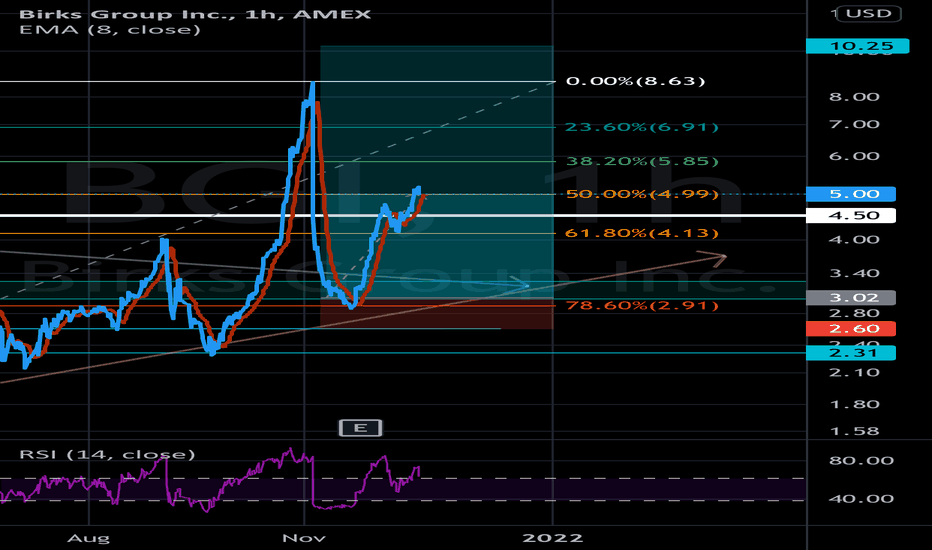Click the 2022 label on the time axis

[552, 538]
